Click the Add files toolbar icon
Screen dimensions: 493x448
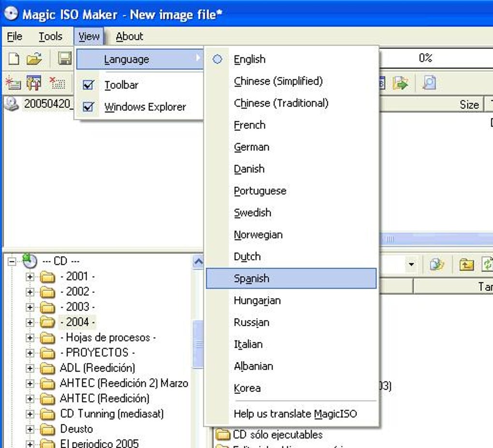(13, 83)
